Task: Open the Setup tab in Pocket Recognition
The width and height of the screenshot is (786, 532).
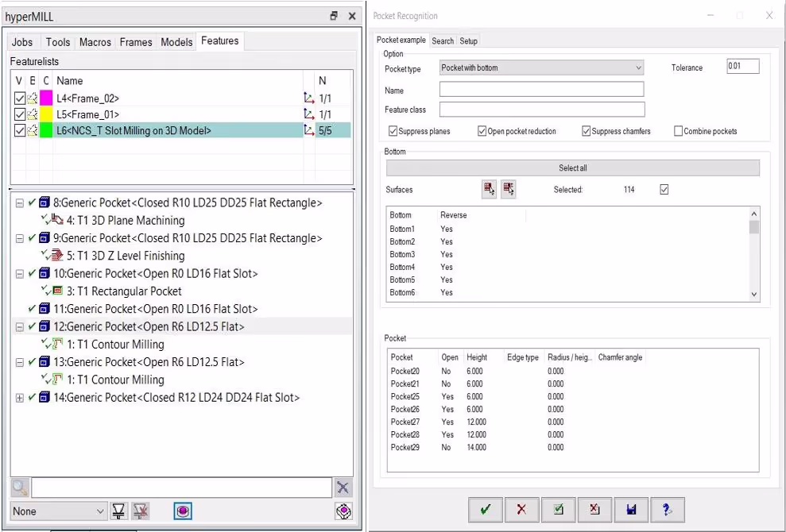Action: pos(469,41)
